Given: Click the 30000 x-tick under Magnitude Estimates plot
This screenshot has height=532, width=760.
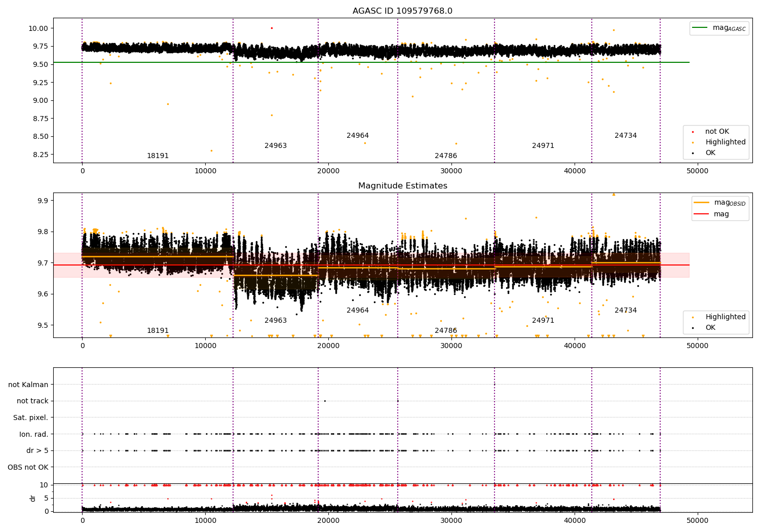Looking at the screenshot, I should [x=451, y=346].
